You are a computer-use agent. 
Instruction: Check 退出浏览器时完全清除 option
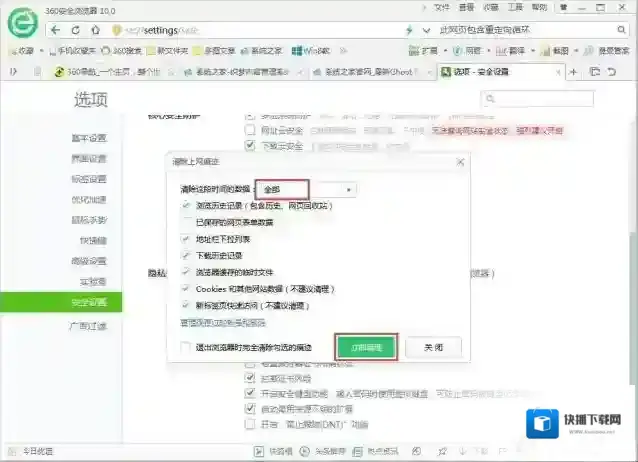(x=187, y=347)
